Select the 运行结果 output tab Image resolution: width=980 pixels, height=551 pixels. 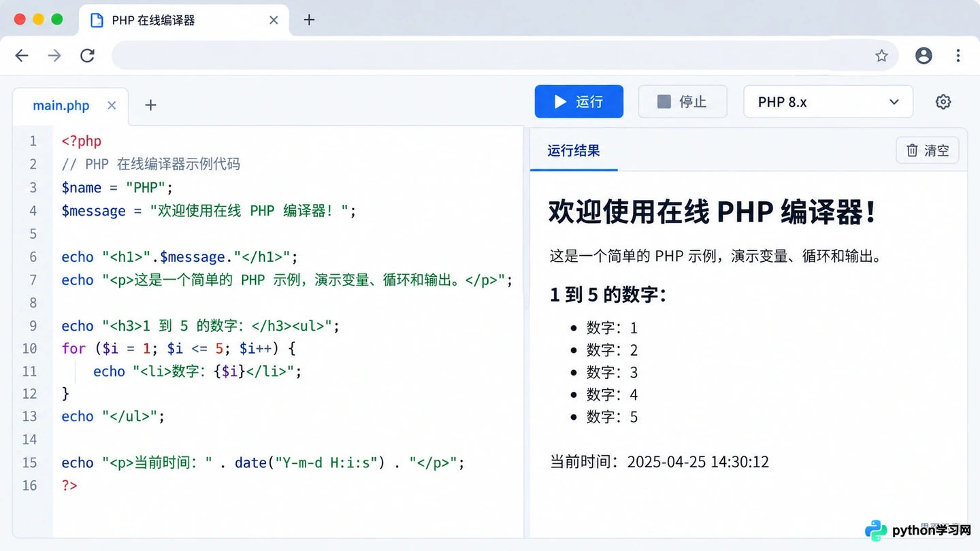(x=574, y=150)
